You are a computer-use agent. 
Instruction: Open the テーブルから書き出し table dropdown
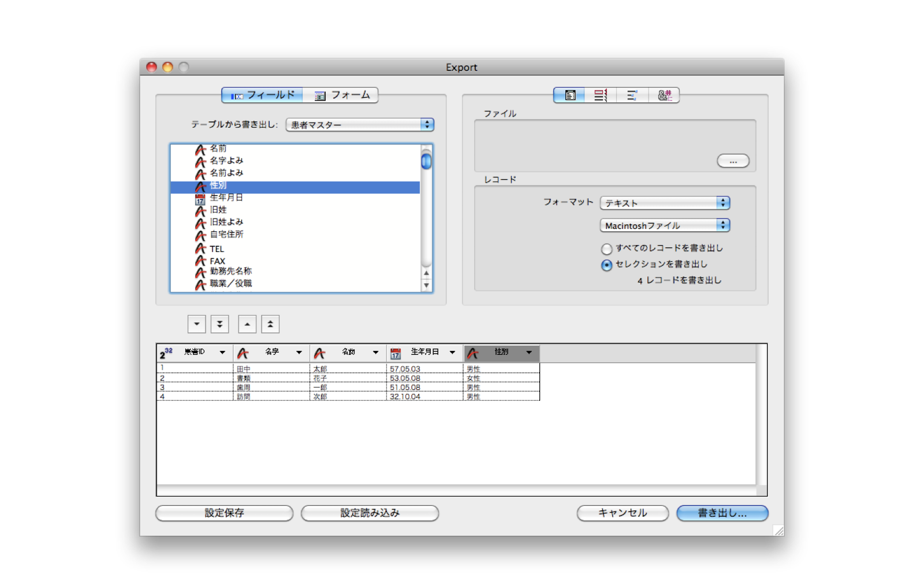(x=359, y=125)
